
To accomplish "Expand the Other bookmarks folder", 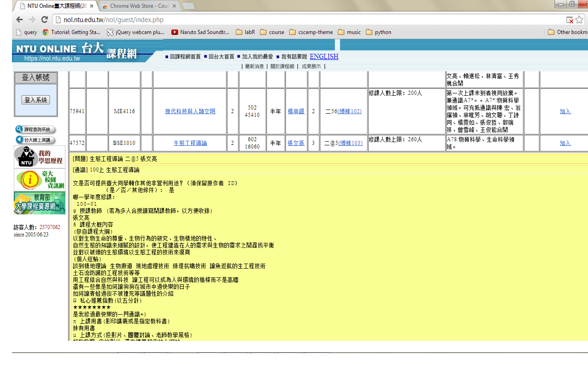I will pyautogui.click(x=567, y=32).
